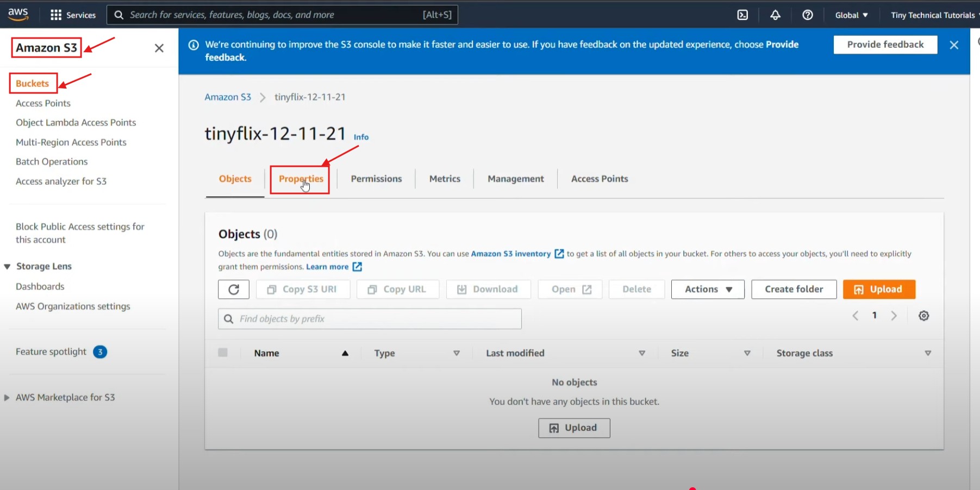Open the Actions dropdown menu
This screenshot has width=980, height=490.
coord(708,290)
